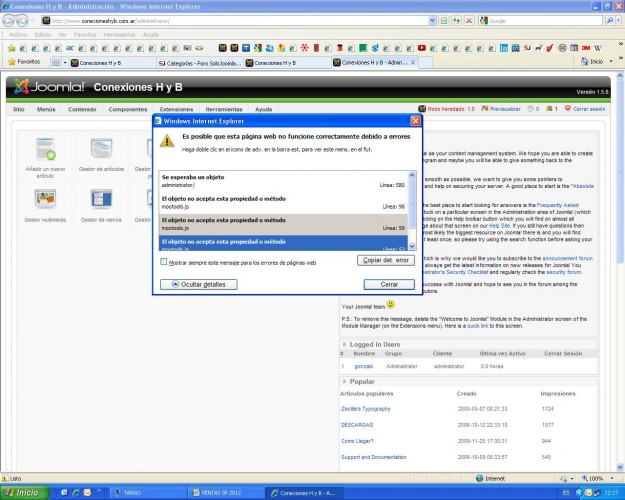
Task: Open the Inicio home button dropdown arrow
Action: (611, 62)
